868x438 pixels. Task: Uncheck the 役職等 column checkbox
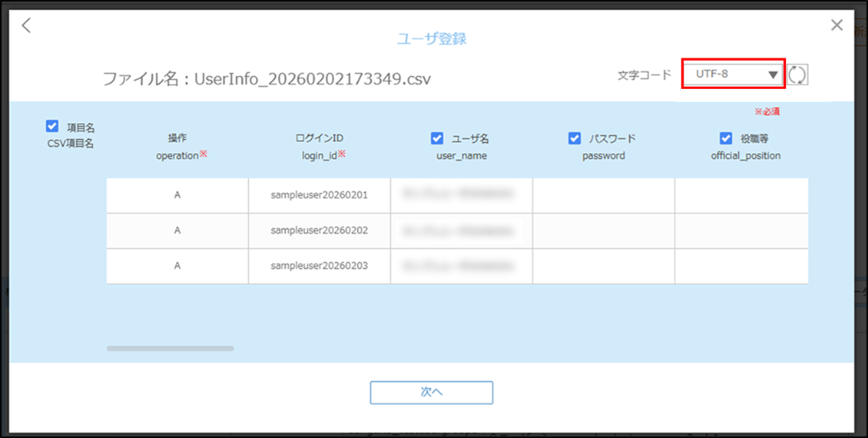[726, 138]
